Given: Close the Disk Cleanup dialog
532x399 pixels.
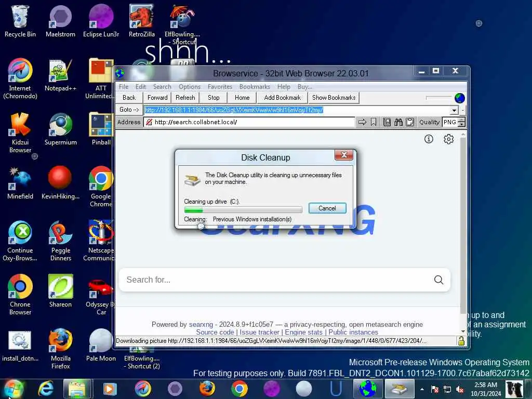Looking at the screenshot, I should point(344,155).
